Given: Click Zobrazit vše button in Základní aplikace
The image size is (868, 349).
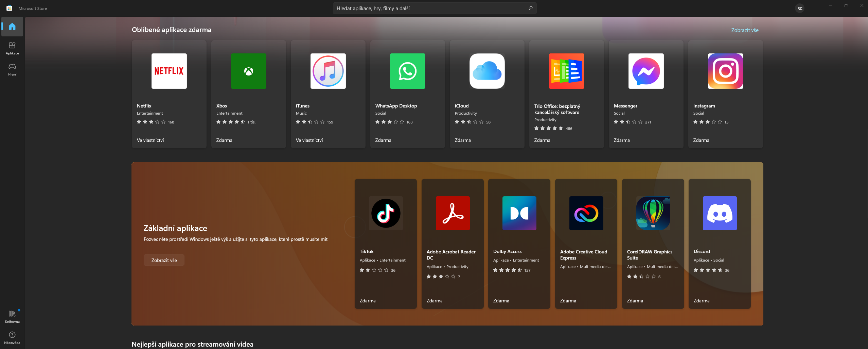Looking at the screenshot, I should click(x=164, y=260).
